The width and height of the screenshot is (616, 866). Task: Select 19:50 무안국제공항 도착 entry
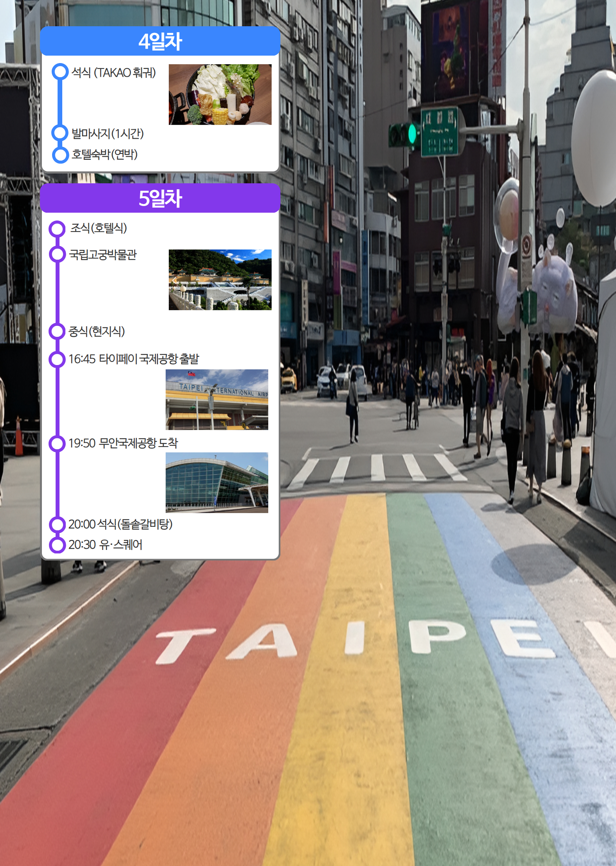pyautogui.click(x=123, y=443)
